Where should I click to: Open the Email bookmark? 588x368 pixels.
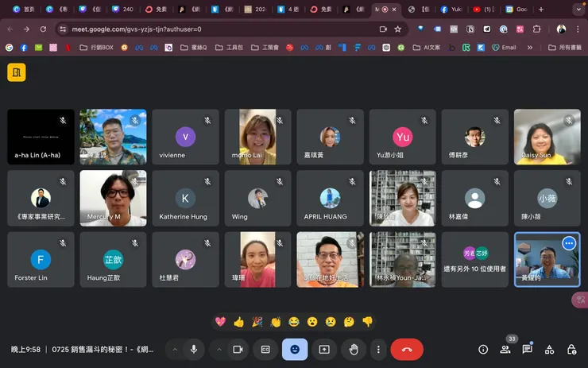(504, 47)
